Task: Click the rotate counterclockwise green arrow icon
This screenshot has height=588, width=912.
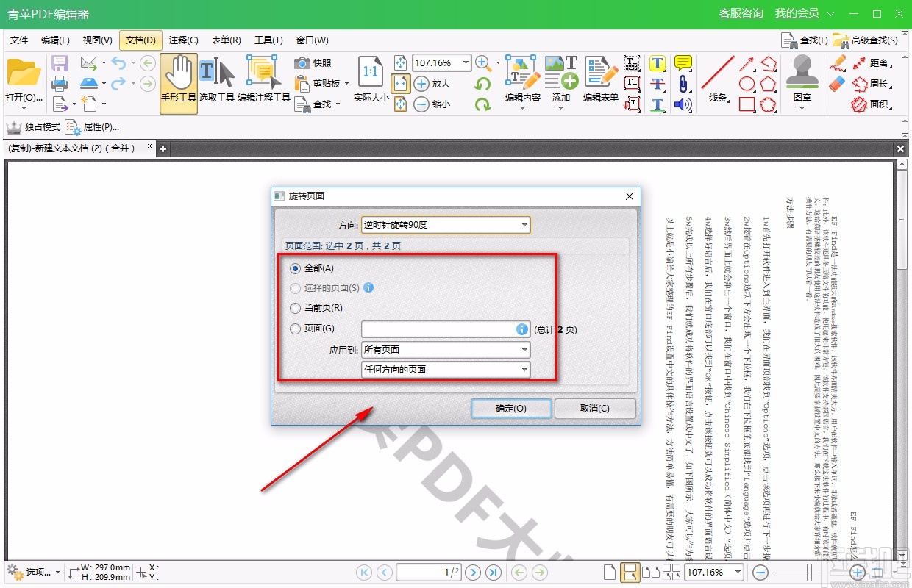Action: (482, 84)
